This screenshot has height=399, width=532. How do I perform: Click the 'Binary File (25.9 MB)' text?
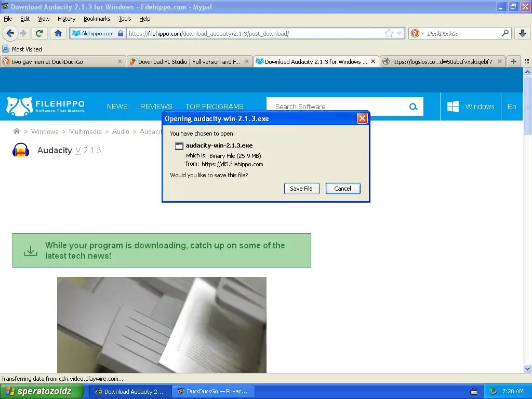[235, 156]
